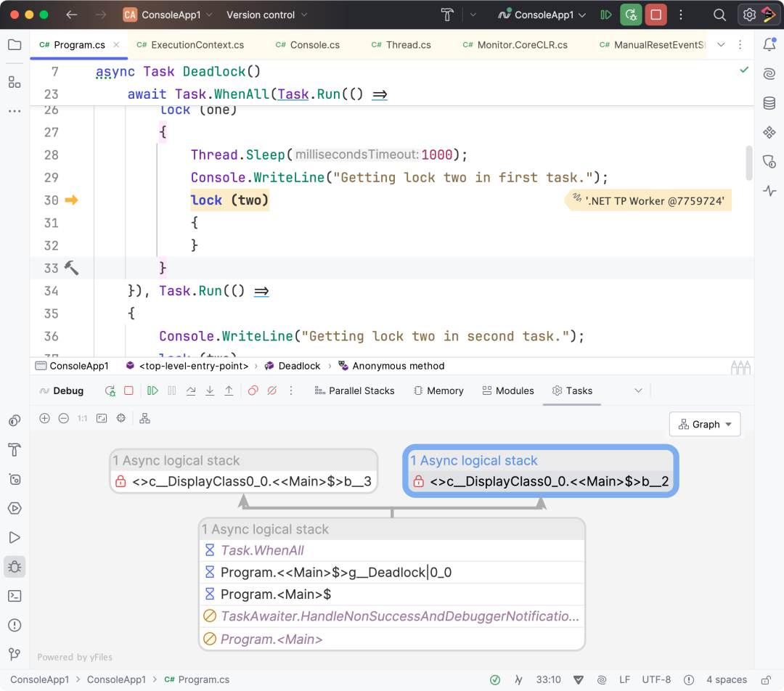Viewport: 784px width, 691px height.
Task: Click the hammer icon on line 33
Action: click(71, 268)
